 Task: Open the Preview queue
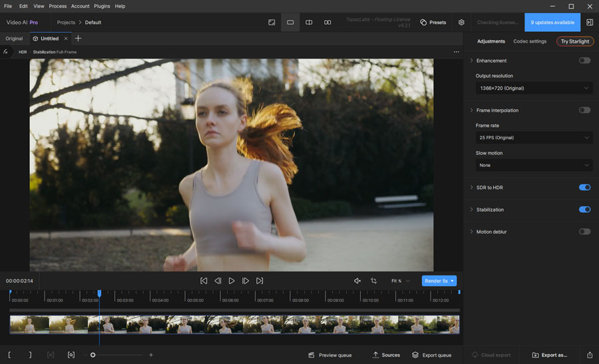point(330,355)
